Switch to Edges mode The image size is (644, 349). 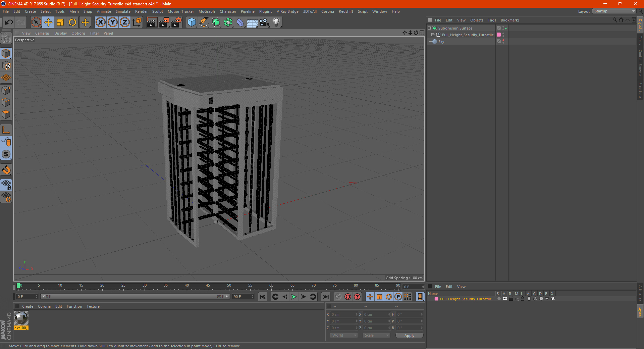[6, 102]
